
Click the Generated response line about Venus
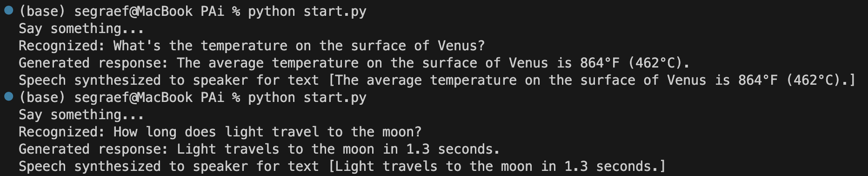click(x=354, y=63)
